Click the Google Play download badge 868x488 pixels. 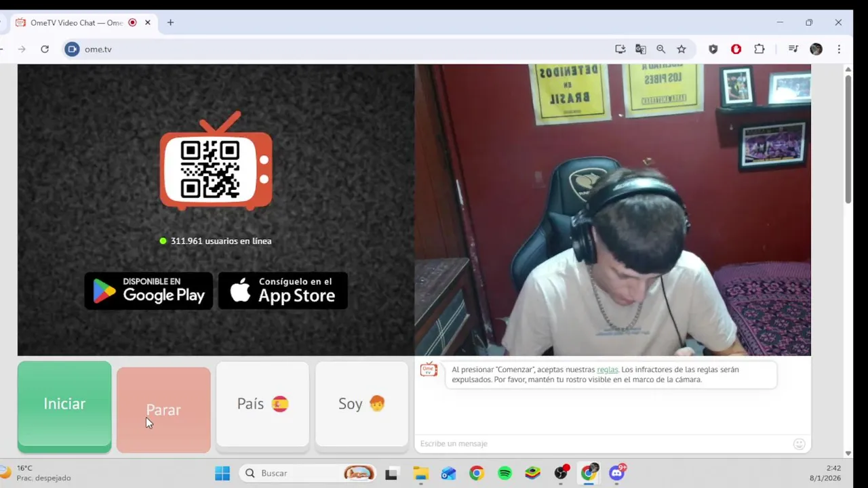[x=149, y=291]
